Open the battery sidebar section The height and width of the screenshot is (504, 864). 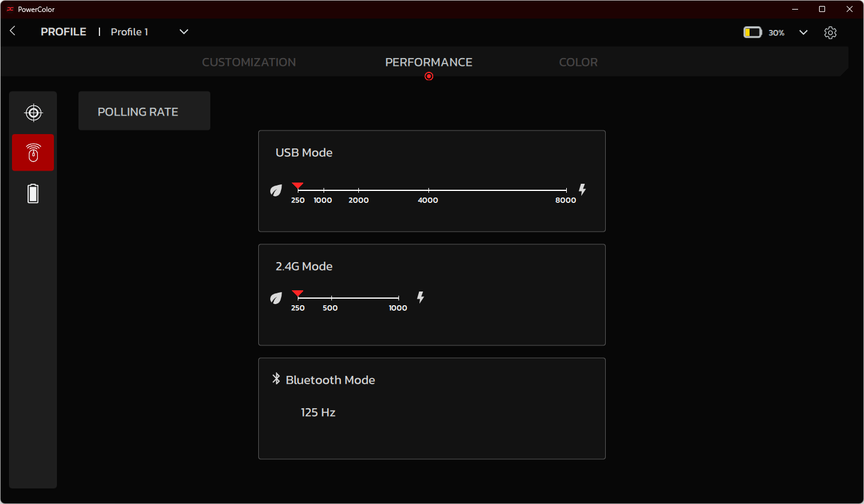click(34, 193)
